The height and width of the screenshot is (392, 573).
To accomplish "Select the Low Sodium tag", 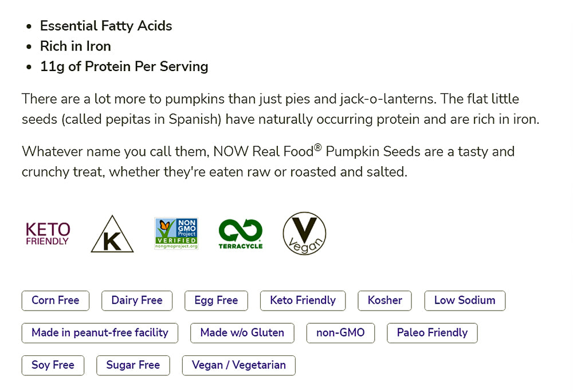I will point(465,300).
